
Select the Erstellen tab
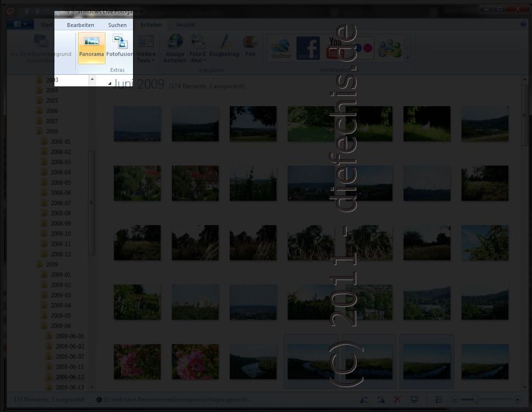click(x=151, y=24)
